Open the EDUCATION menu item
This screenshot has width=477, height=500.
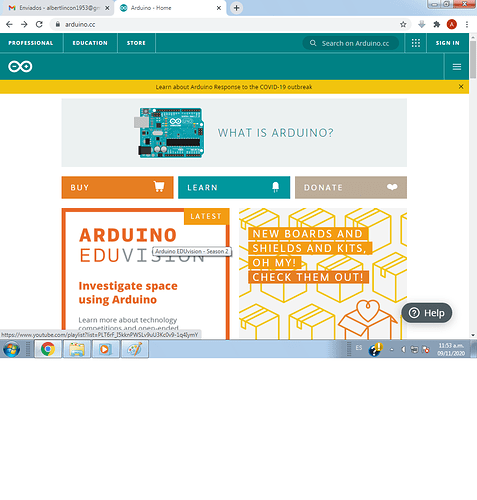click(90, 43)
